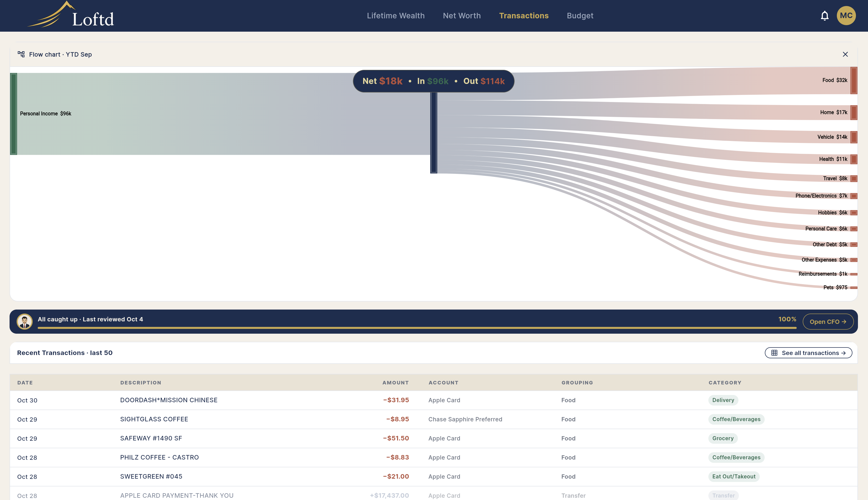Click the Pets $975 label
868x500 pixels.
[835, 287]
